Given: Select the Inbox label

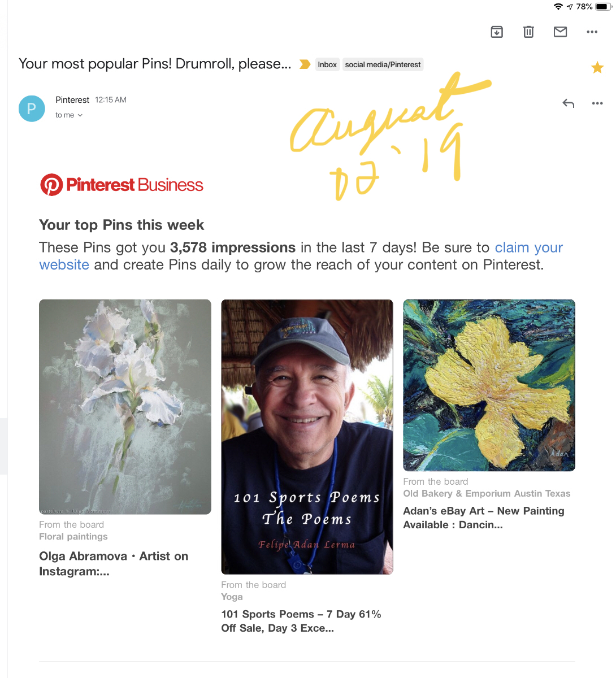Looking at the screenshot, I should (x=327, y=65).
